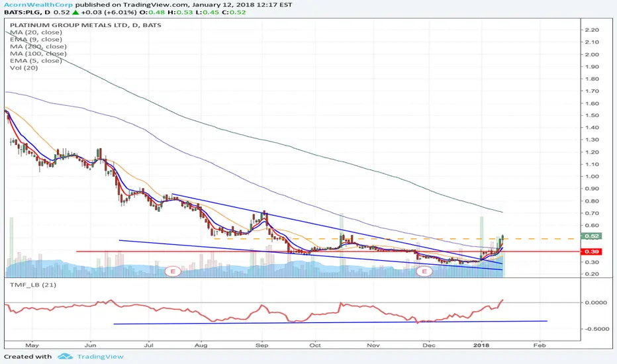Click the 1.00 price scale value
Screen dimensions: 617x364
tap(592, 176)
